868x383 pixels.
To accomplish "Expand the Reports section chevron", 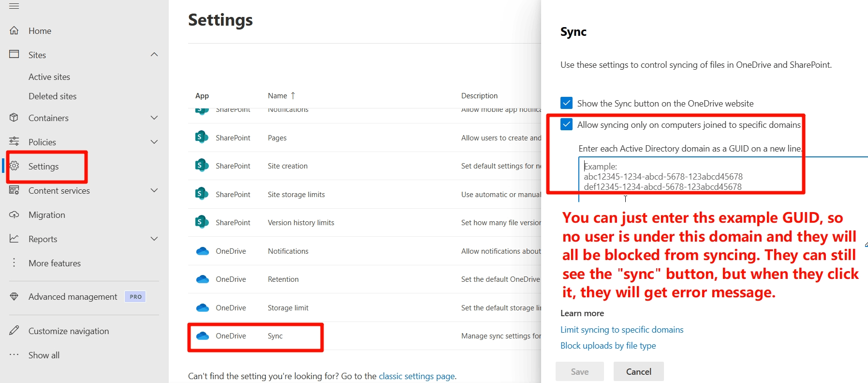I will pos(154,239).
